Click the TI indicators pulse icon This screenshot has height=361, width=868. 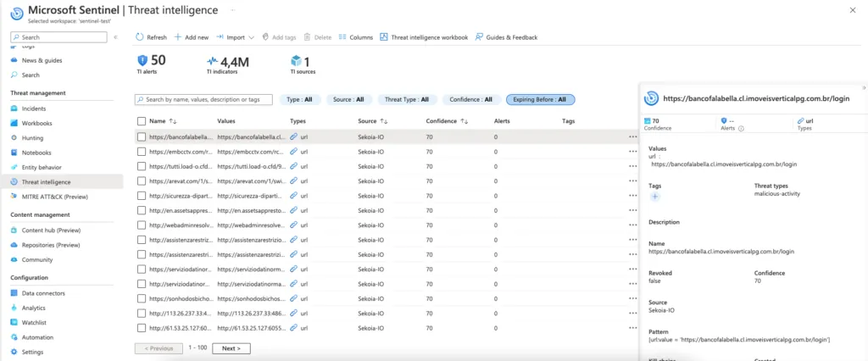click(x=213, y=61)
